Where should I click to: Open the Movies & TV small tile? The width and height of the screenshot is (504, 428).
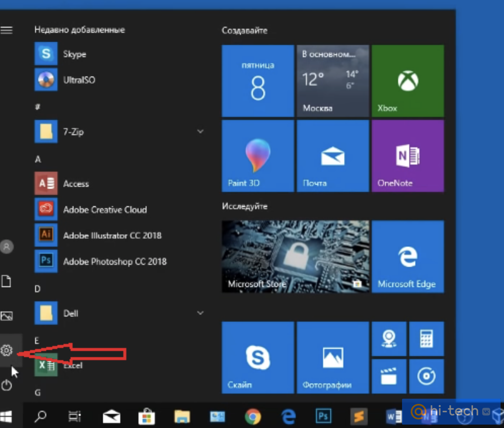point(389,376)
